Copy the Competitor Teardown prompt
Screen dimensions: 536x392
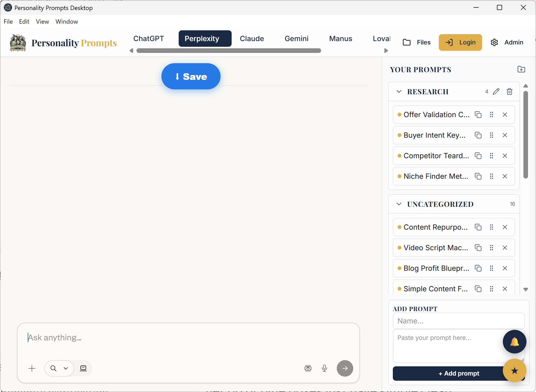(478, 156)
